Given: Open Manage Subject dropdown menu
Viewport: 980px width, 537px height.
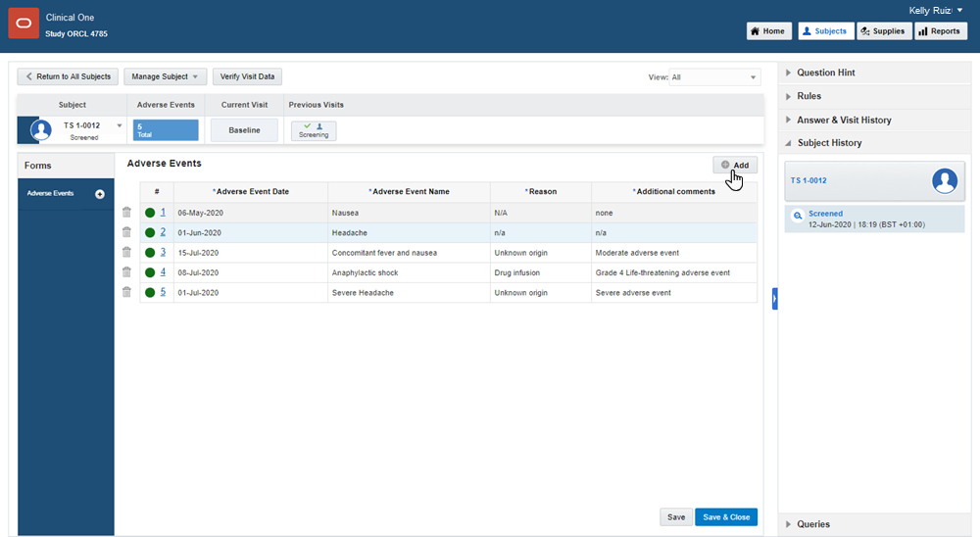Looking at the screenshot, I should click(165, 76).
